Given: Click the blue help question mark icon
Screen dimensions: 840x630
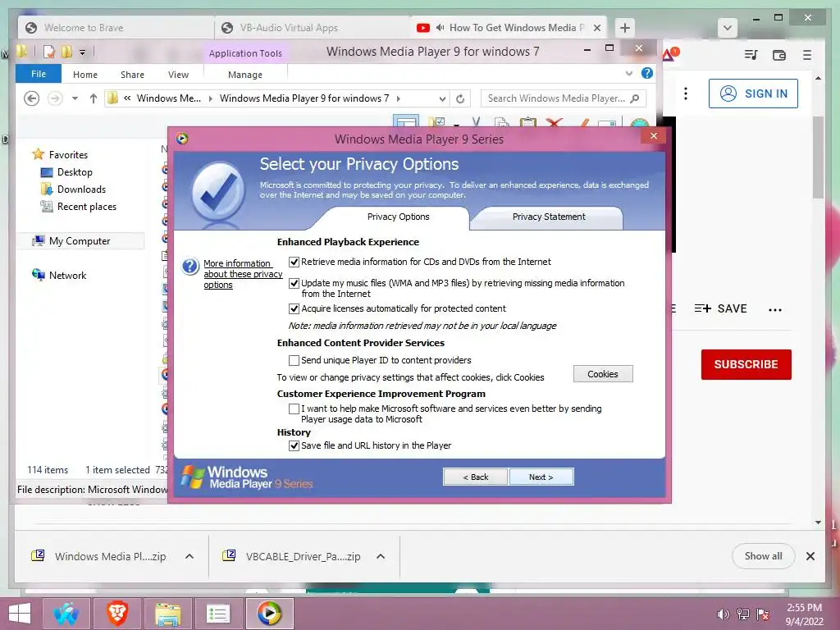Looking at the screenshot, I should coord(190,266).
